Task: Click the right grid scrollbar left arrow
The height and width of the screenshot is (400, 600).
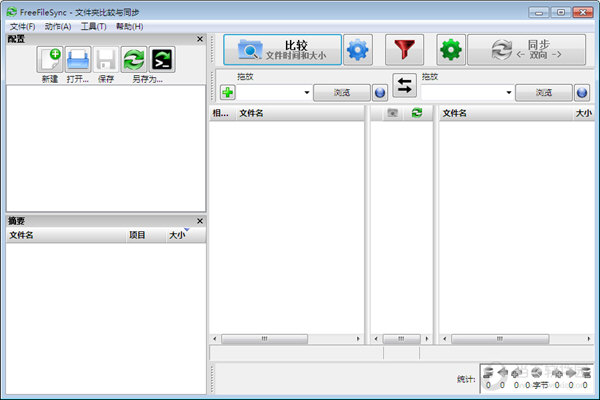Action: point(445,339)
